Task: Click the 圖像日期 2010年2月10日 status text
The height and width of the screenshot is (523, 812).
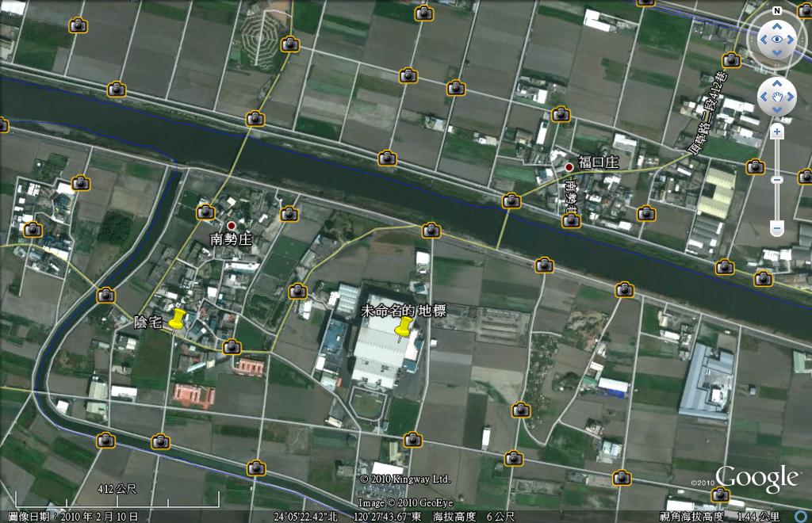Action: tap(73, 517)
